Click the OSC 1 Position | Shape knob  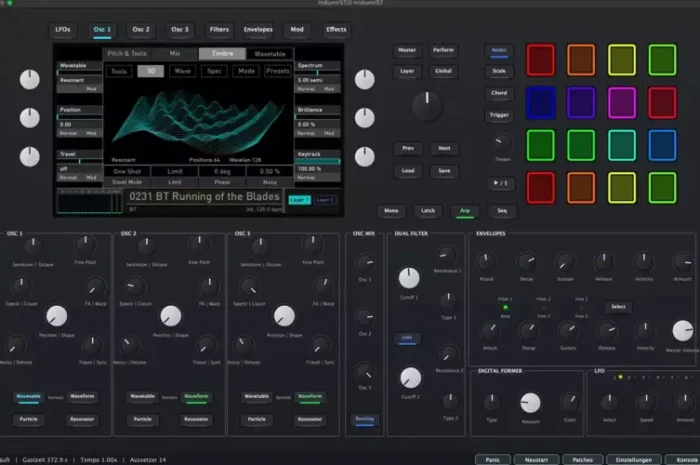[57, 316]
